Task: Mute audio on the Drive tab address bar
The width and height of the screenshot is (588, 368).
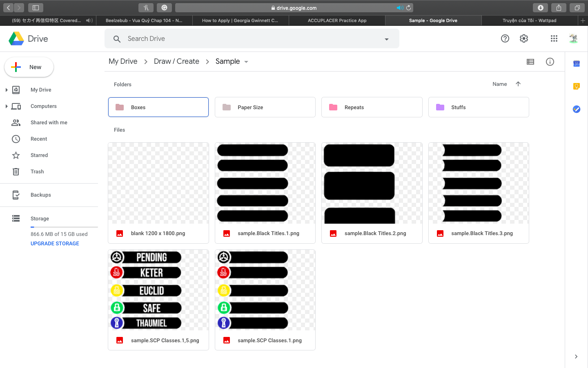Action: [399, 8]
